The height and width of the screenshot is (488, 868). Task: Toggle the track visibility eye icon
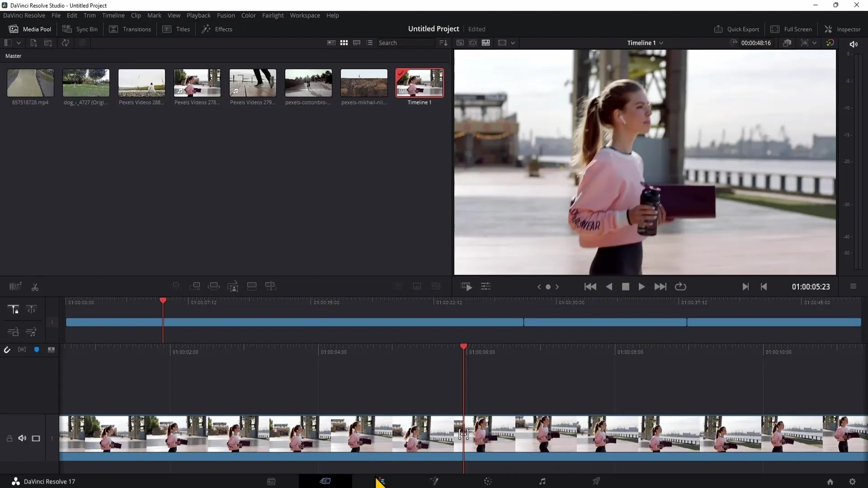[x=36, y=438]
